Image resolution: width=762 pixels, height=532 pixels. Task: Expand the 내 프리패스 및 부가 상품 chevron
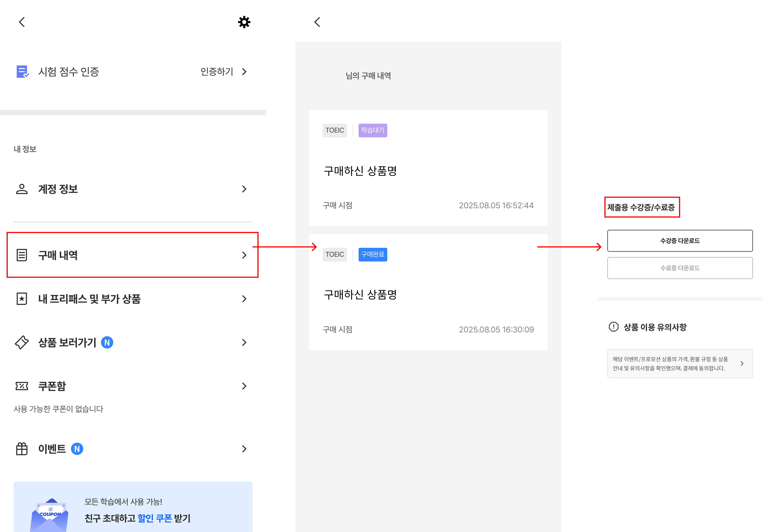coord(244,299)
